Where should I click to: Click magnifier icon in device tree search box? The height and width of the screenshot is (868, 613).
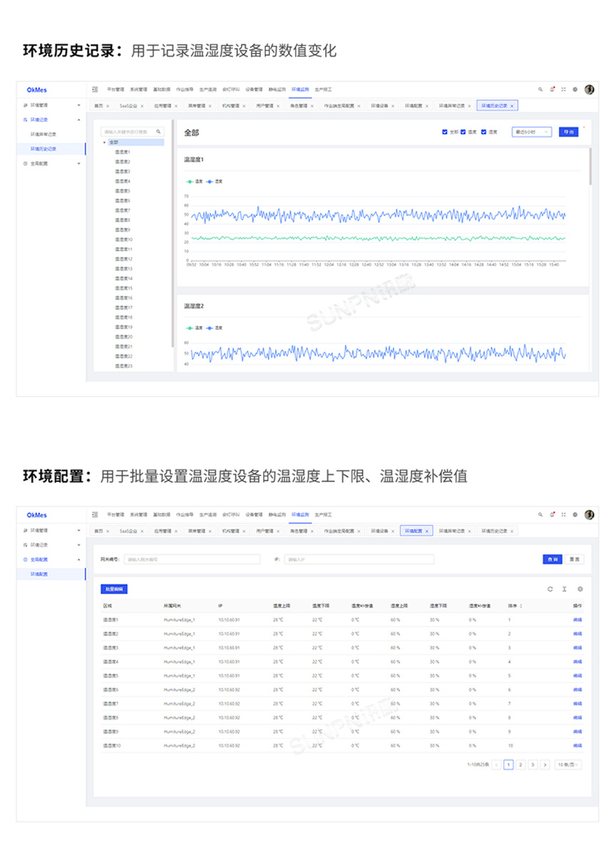[158, 131]
